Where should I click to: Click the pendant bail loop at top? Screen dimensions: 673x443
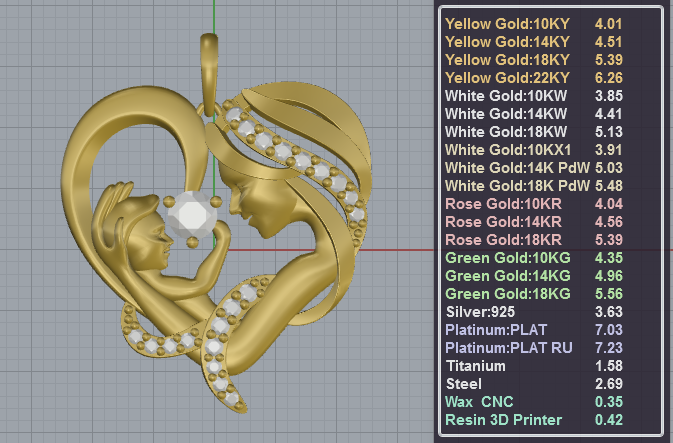(x=209, y=74)
